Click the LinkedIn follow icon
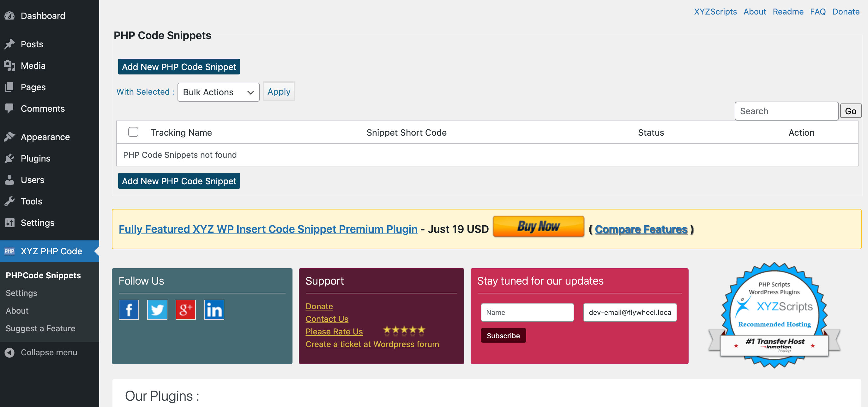 click(214, 310)
